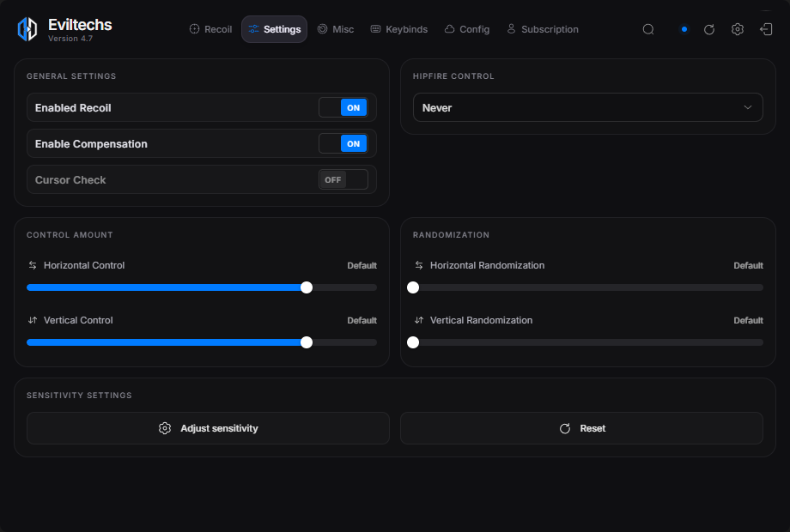Click the Version 4.7 text
The image size is (790, 532).
coord(70,39)
